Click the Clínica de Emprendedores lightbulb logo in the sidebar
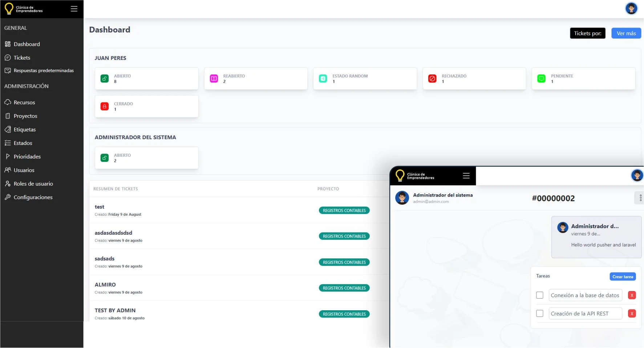 tap(9, 9)
